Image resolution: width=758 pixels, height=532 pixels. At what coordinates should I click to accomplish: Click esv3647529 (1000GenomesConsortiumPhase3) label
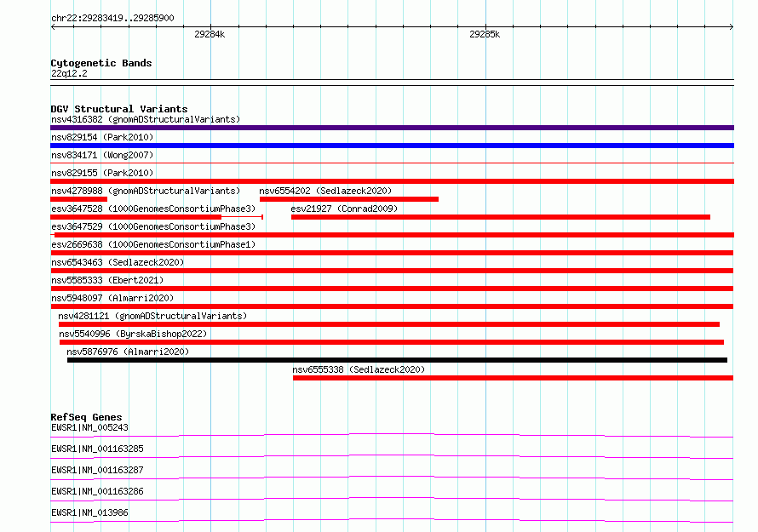(x=153, y=226)
